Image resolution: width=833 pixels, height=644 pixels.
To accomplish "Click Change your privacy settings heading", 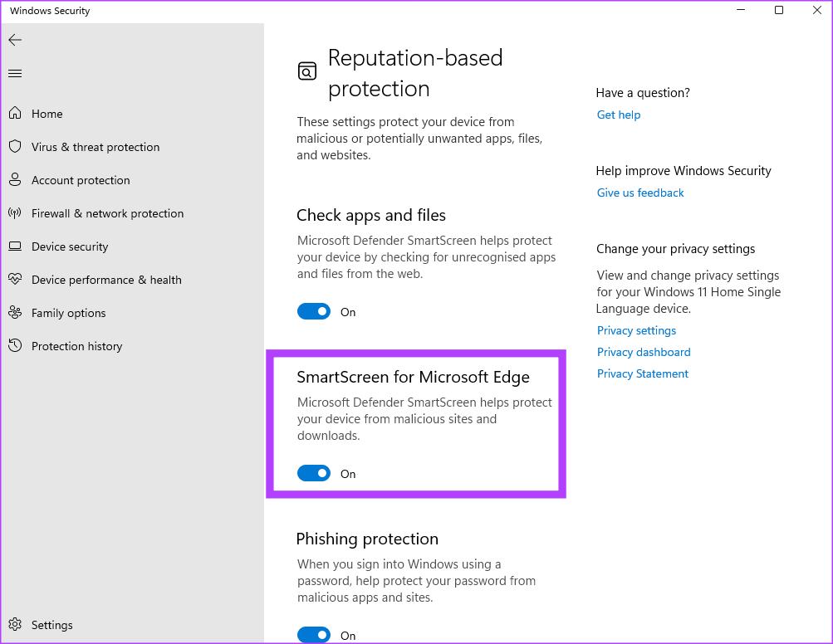I will [675, 249].
